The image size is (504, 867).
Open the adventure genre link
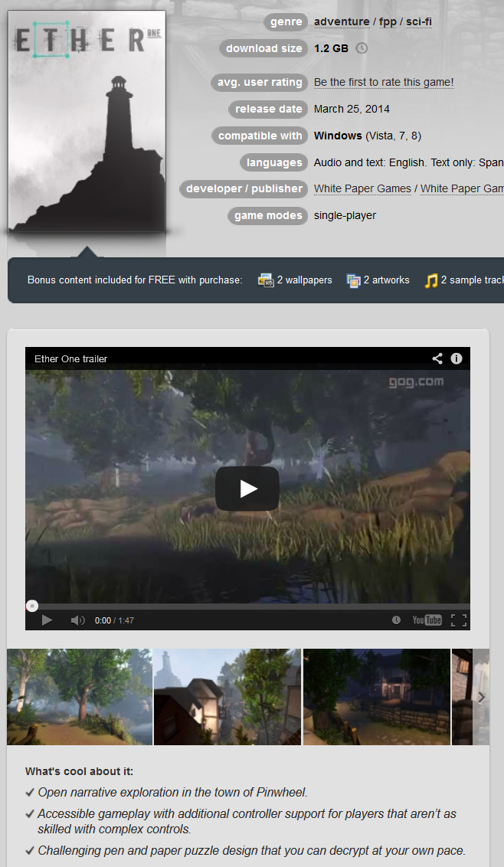[x=342, y=21]
